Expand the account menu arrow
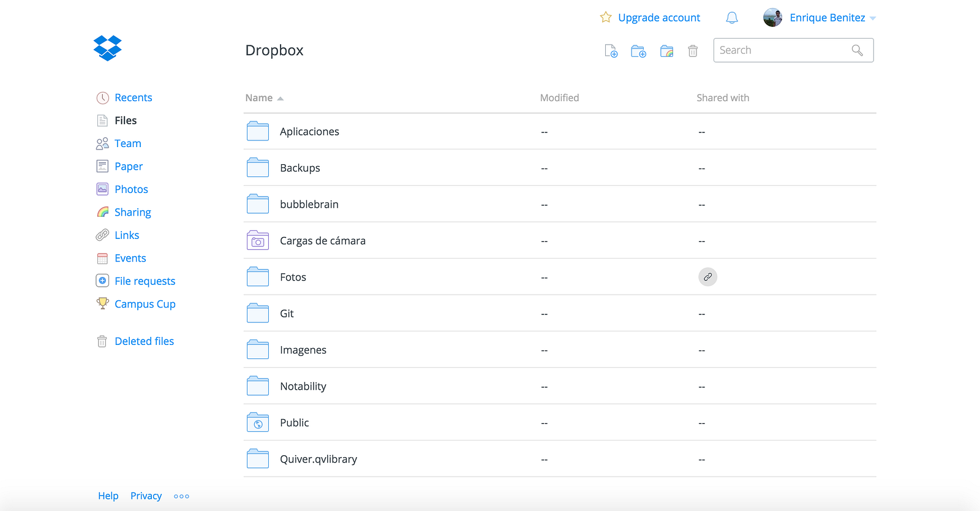The height and width of the screenshot is (511, 980). click(873, 18)
